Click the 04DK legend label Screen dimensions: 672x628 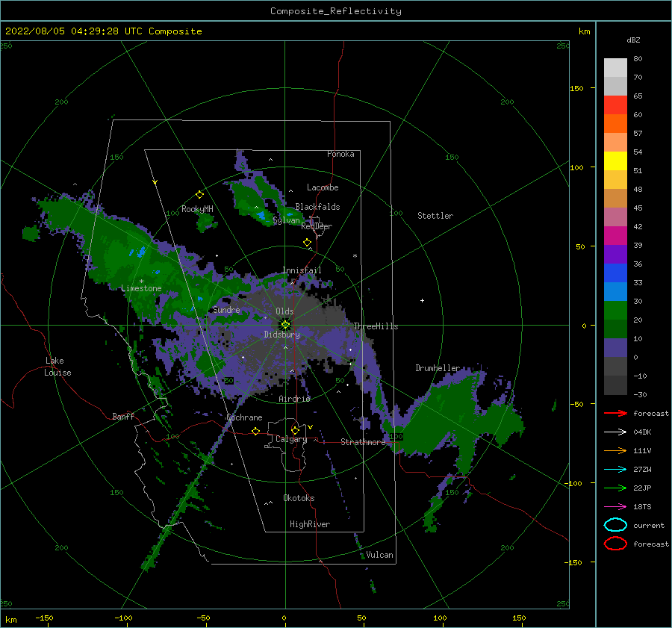pos(642,432)
